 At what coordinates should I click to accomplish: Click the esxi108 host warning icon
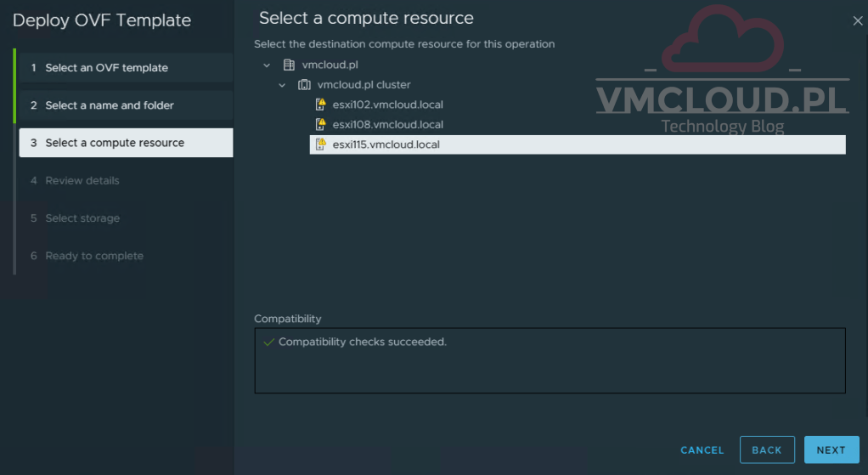tap(320, 125)
